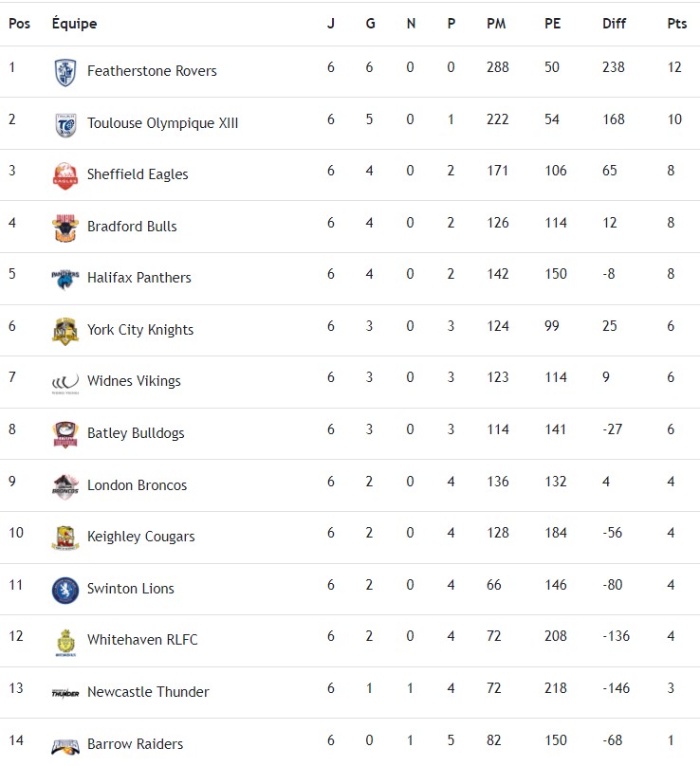Sort table by Pts column header
700x766 pixels.
676,24
